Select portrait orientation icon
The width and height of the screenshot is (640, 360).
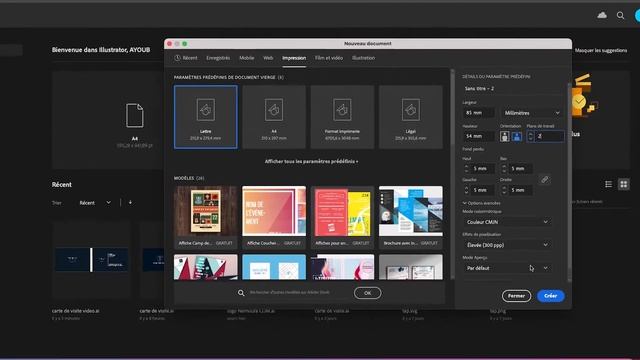[505, 136]
